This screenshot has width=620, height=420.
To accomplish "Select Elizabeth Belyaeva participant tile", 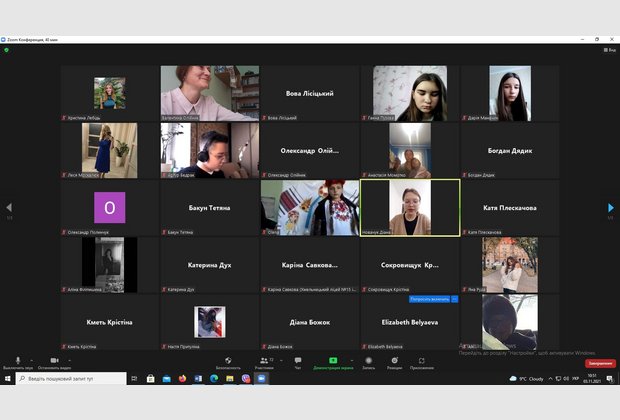I will click(410, 322).
